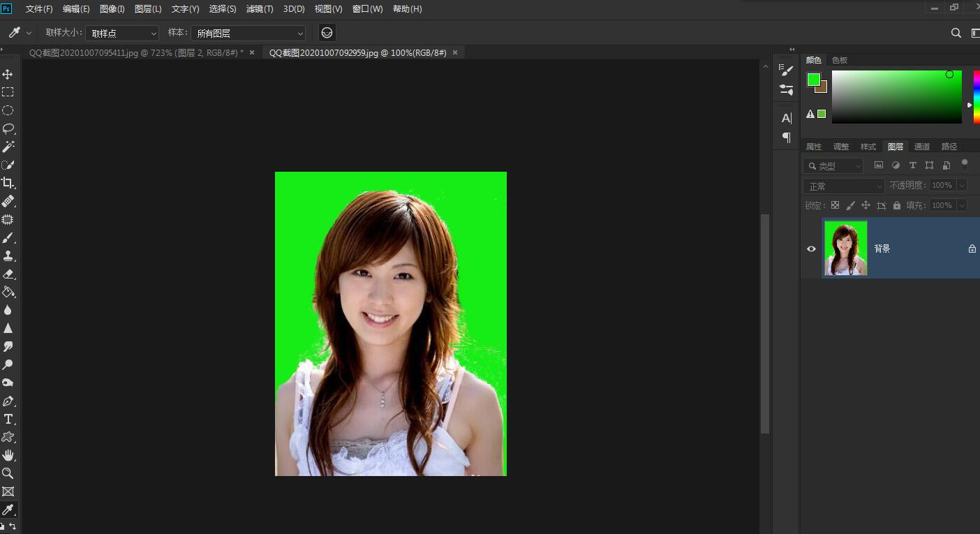Switch to the 通道 tab

(922, 147)
